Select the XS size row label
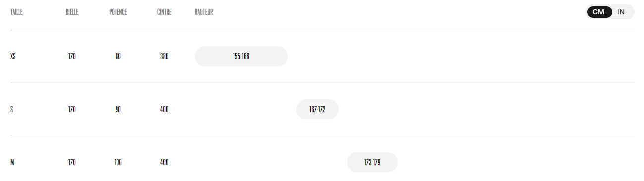 click(13, 56)
